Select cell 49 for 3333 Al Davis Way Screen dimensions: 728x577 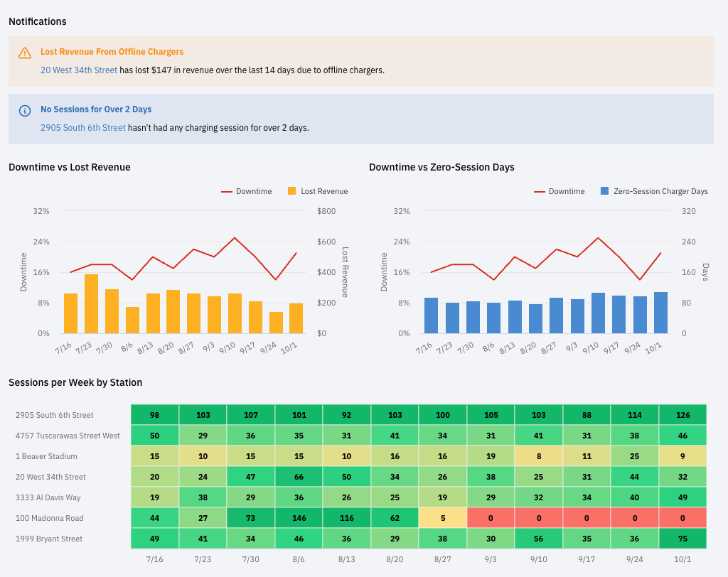tap(682, 497)
